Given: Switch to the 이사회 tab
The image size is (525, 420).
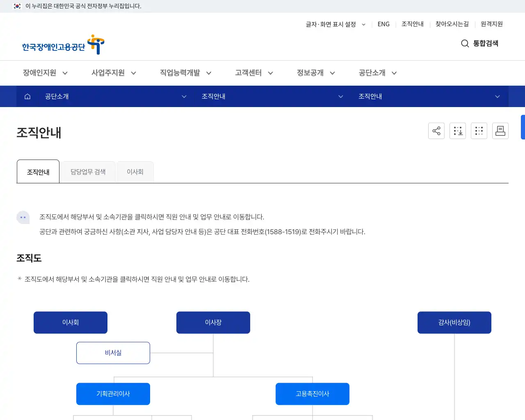Looking at the screenshot, I should coord(135,171).
